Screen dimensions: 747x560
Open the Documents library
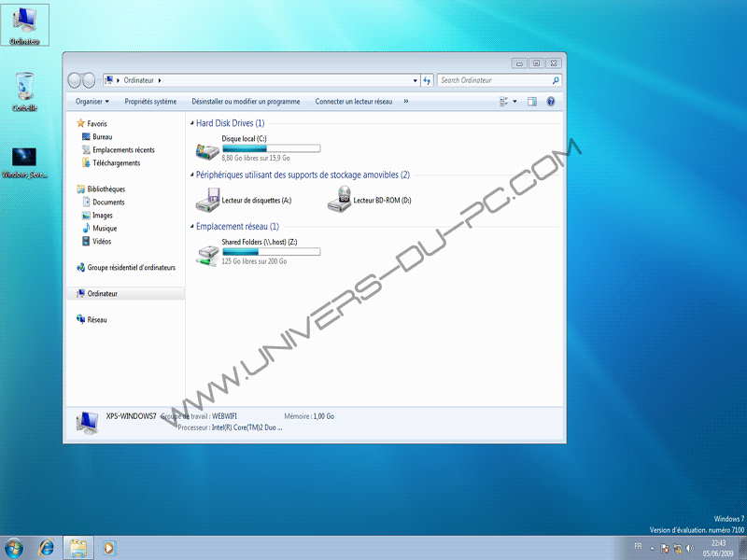[x=104, y=202]
